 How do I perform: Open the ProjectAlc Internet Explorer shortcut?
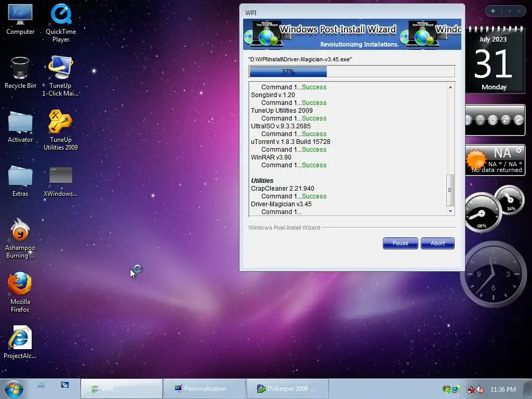(20, 342)
